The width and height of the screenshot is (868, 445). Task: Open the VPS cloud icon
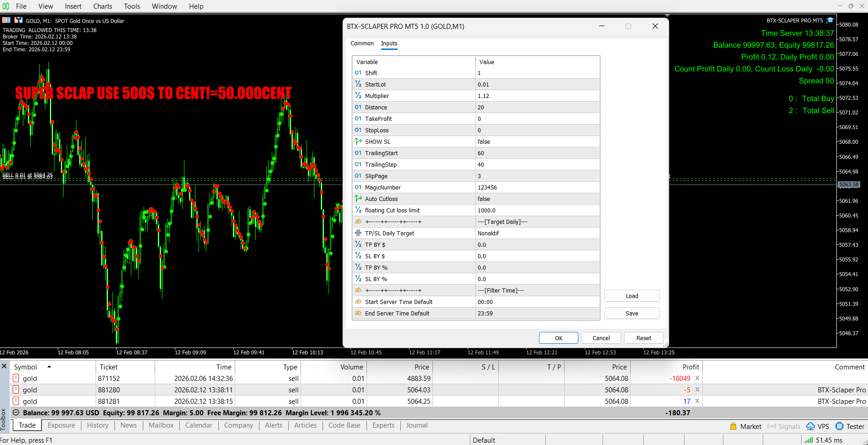[810, 426]
